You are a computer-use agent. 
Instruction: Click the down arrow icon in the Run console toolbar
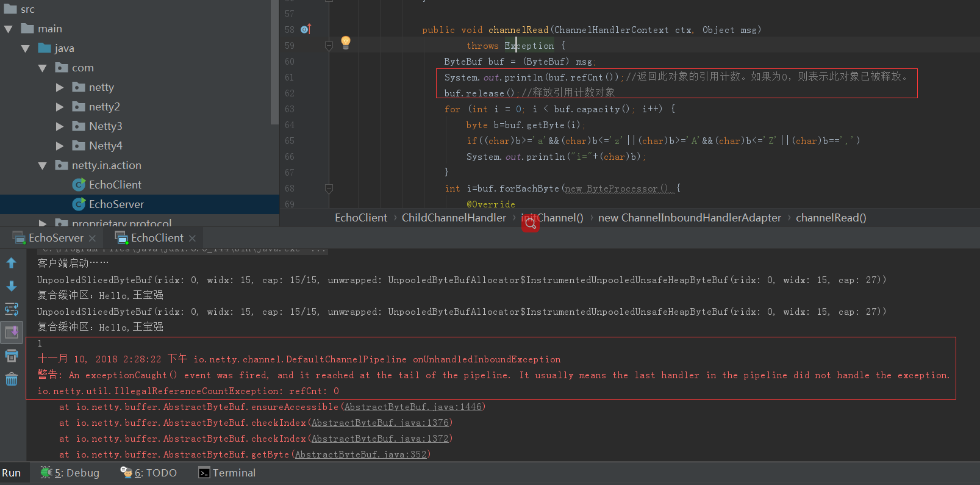click(x=11, y=286)
